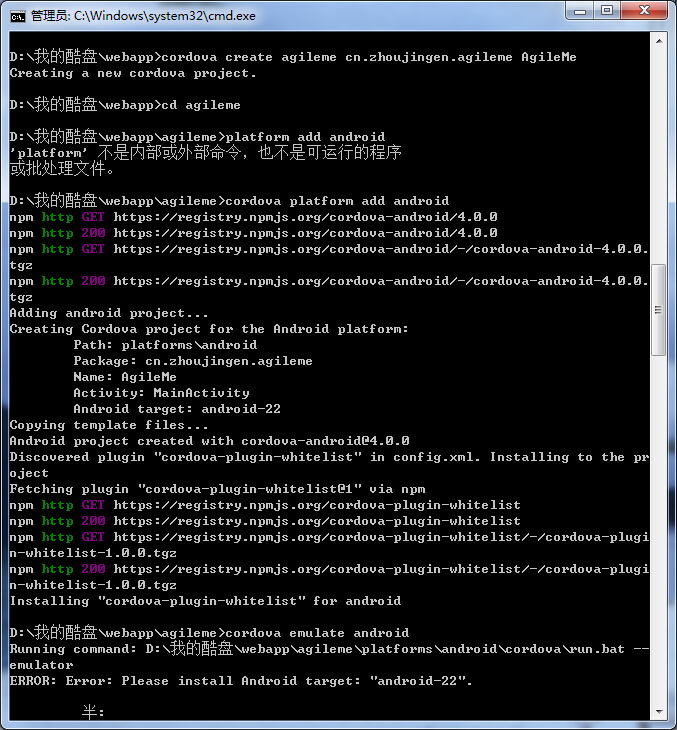This screenshot has width=677, height=730.
Task: Click 'Android target: android-22' line
Action: click(177, 409)
